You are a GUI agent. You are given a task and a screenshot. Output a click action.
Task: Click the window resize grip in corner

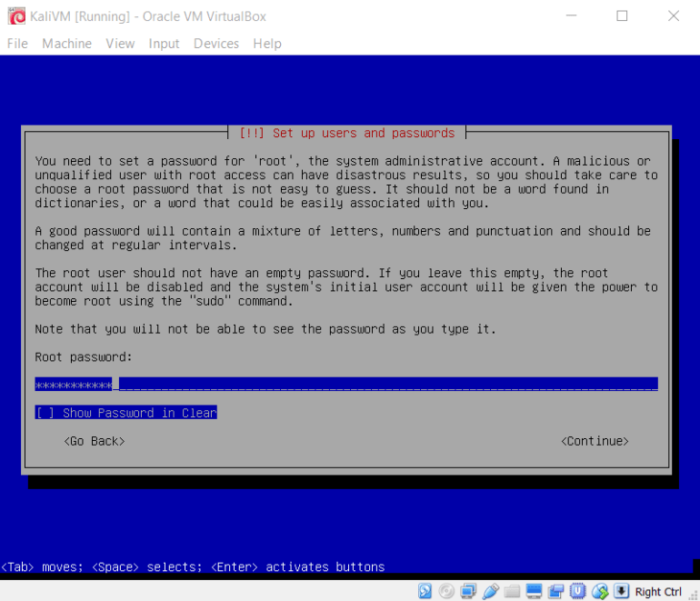[694, 595]
